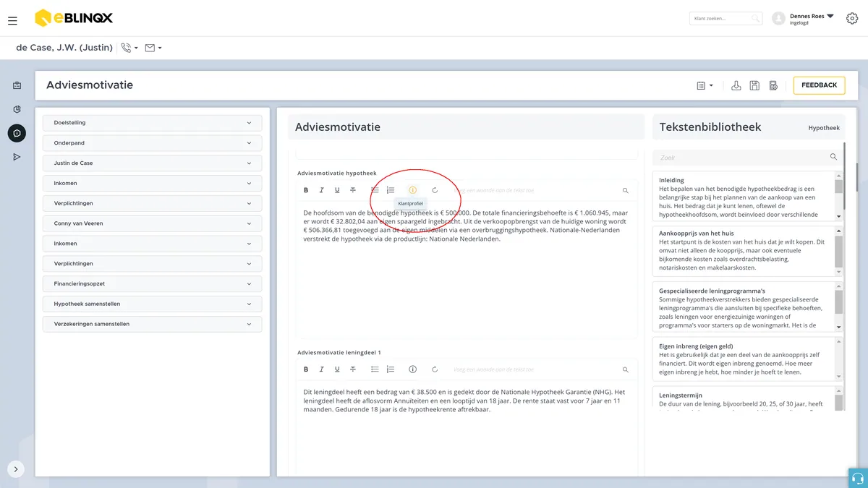This screenshot has width=868, height=488.
Task: Select the active hexagon info sidebar icon
Action: pyautogui.click(x=17, y=133)
